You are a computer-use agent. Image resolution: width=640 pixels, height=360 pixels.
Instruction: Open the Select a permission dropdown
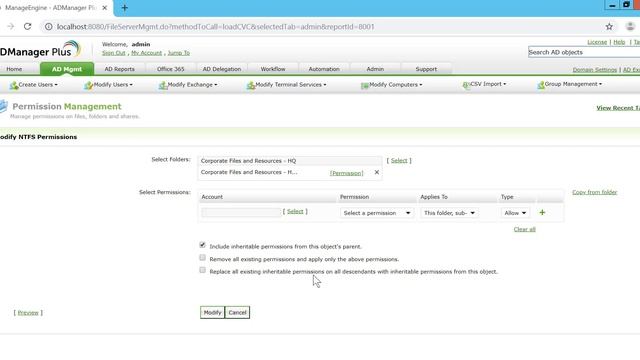[x=377, y=213]
